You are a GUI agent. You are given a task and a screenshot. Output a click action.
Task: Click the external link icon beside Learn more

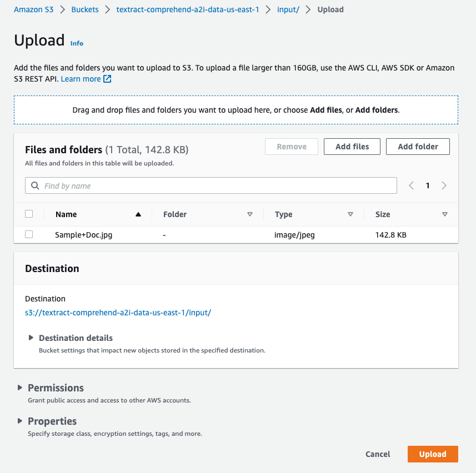click(x=108, y=79)
